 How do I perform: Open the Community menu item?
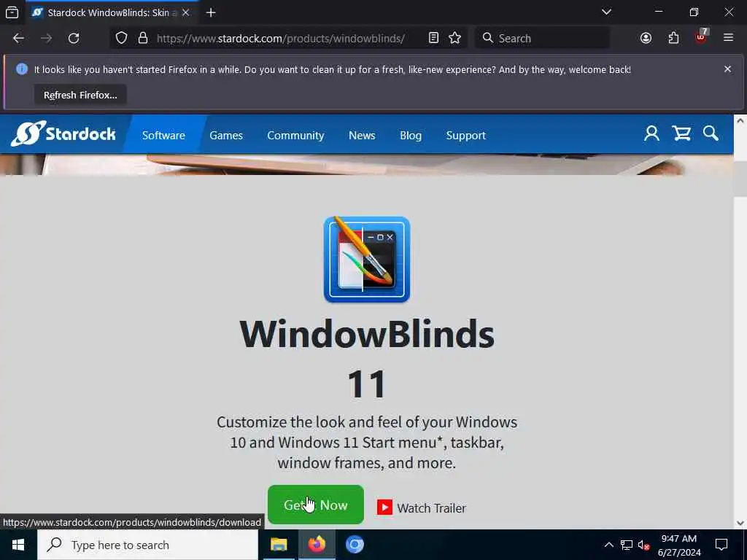[296, 135]
